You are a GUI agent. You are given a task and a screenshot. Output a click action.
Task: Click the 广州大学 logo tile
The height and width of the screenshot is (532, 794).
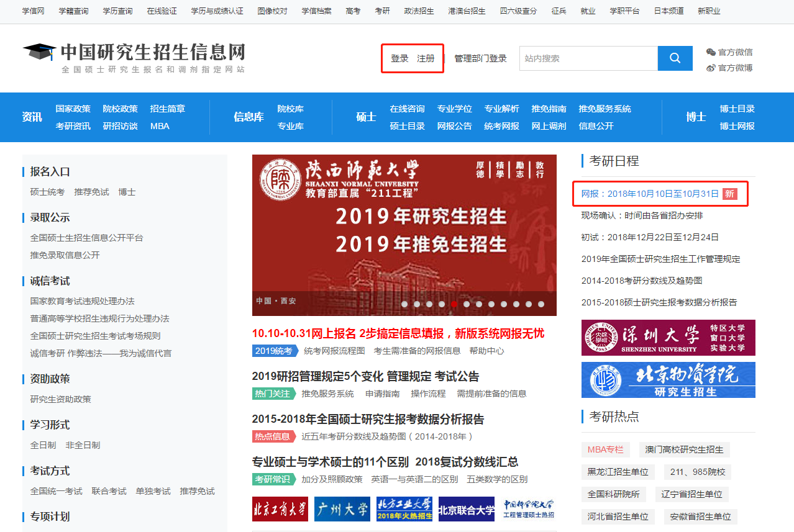342,509
